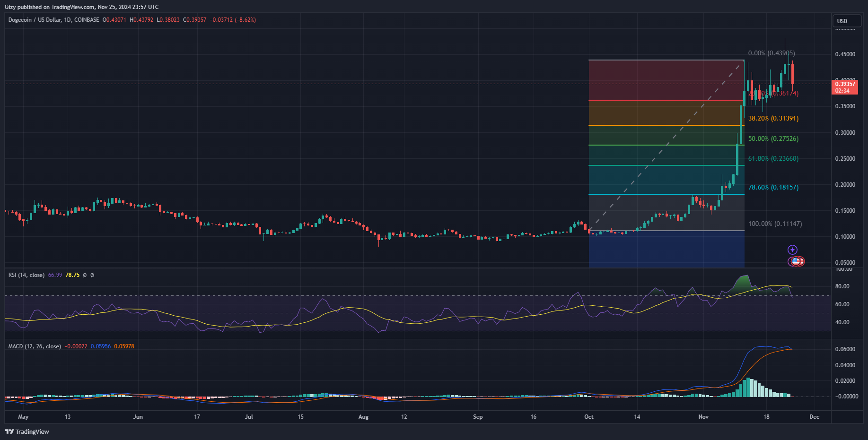Select the 0.00% (0.43905) Fibonacci label
868x440 pixels.
772,53
